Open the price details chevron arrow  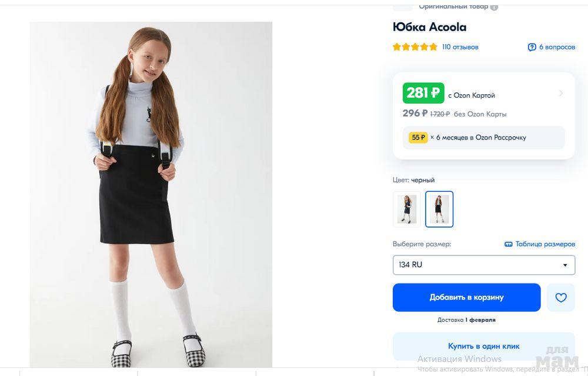tap(561, 94)
